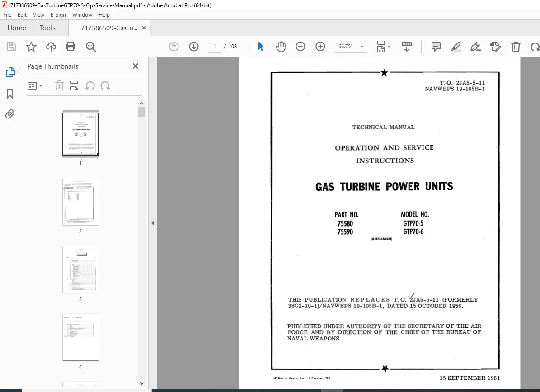The height and width of the screenshot is (392, 540).
Task: Click the rotate icon at toolbar edge
Action: [x=535, y=47]
